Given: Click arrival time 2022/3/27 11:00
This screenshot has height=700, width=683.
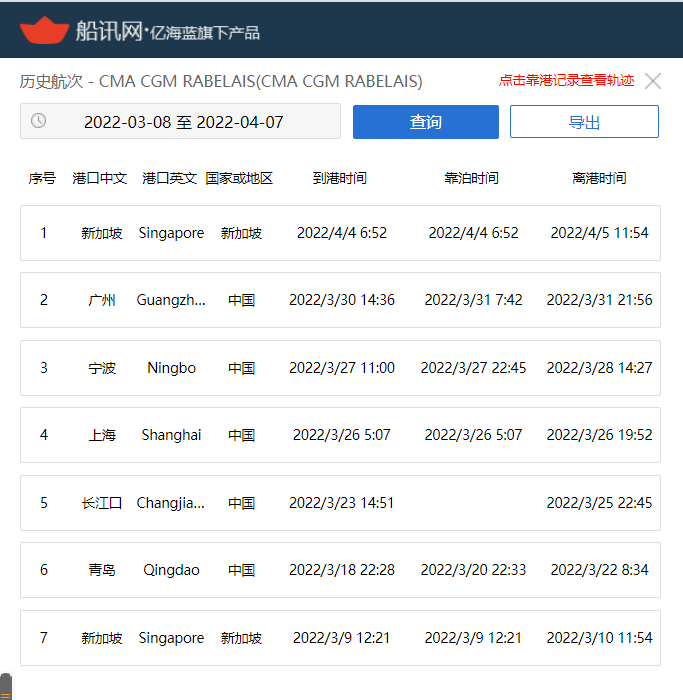Looking at the screenshot, I should (342, 368).
